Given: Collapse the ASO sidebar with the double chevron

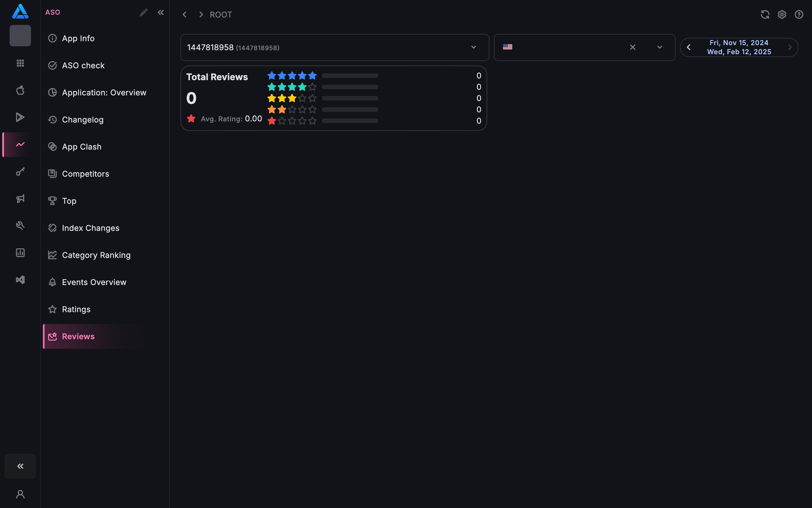Looking at the screenshot, I should (161, 12).
